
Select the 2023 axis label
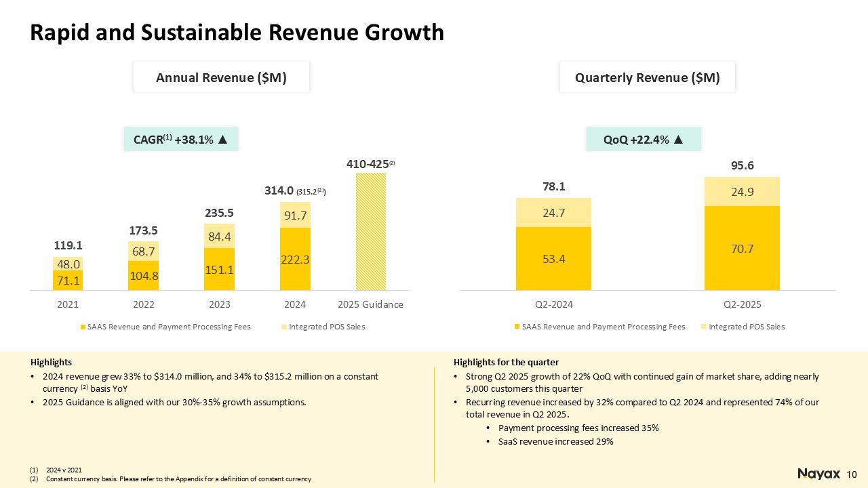click(x=219, y=305)
